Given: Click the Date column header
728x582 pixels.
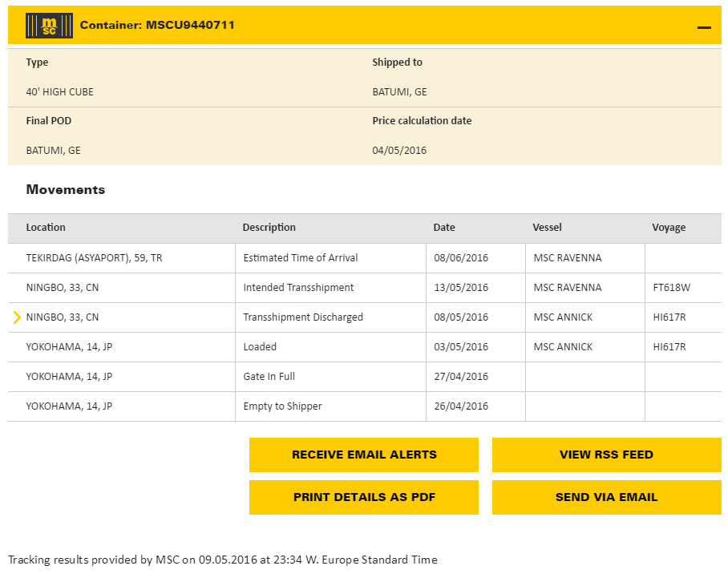Looking at the screenshot, I should click(444, 228).
